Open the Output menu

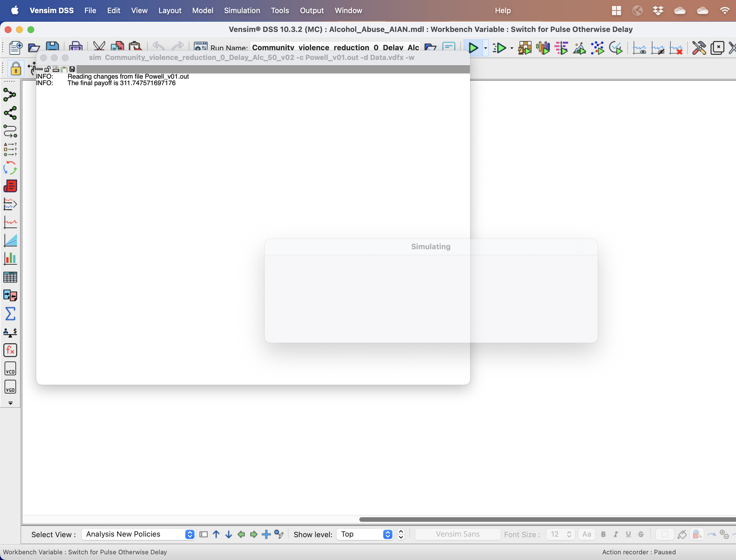pyautogui.click(x=311, y=10)
